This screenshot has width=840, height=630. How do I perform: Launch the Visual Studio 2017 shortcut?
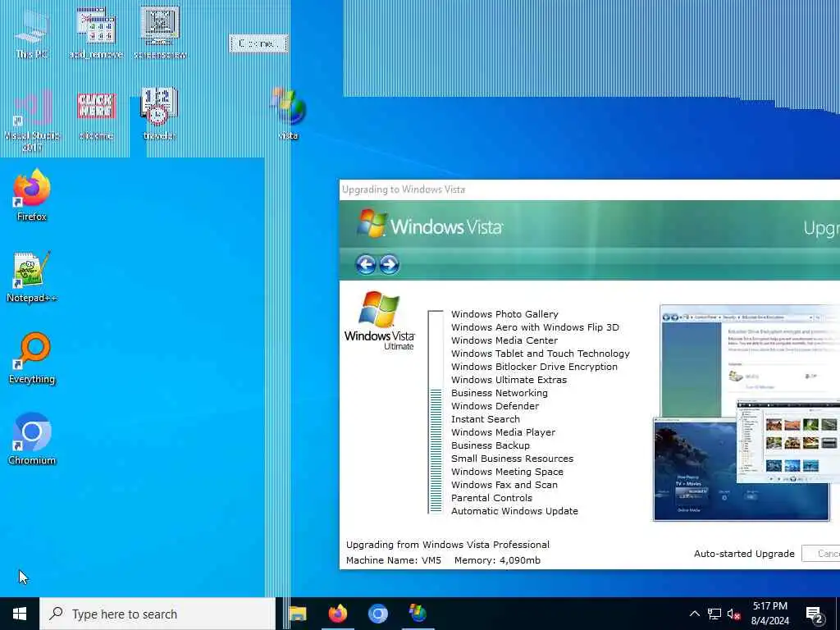32,121
